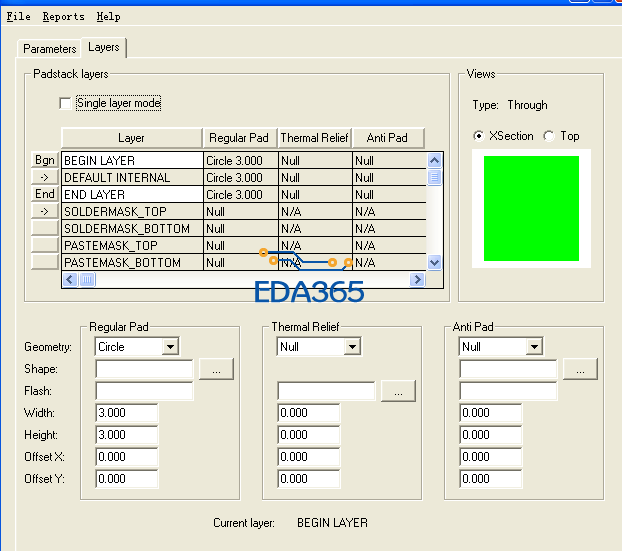
Task: Click the End row button
Action: click(45, 194)
